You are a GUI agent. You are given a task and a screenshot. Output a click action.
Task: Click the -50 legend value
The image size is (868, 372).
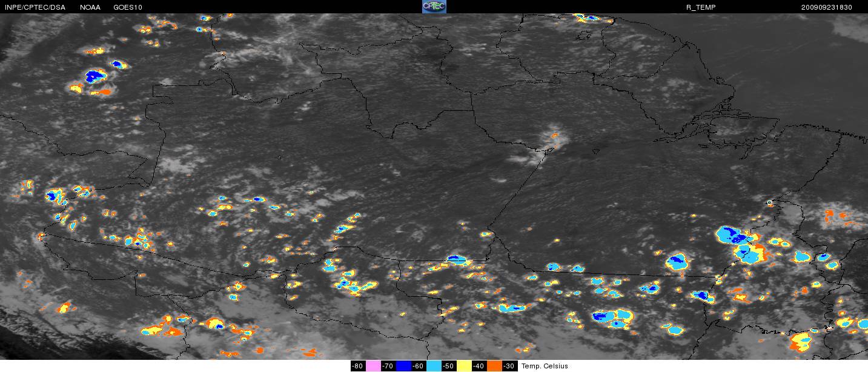click(x=449, y=366)
